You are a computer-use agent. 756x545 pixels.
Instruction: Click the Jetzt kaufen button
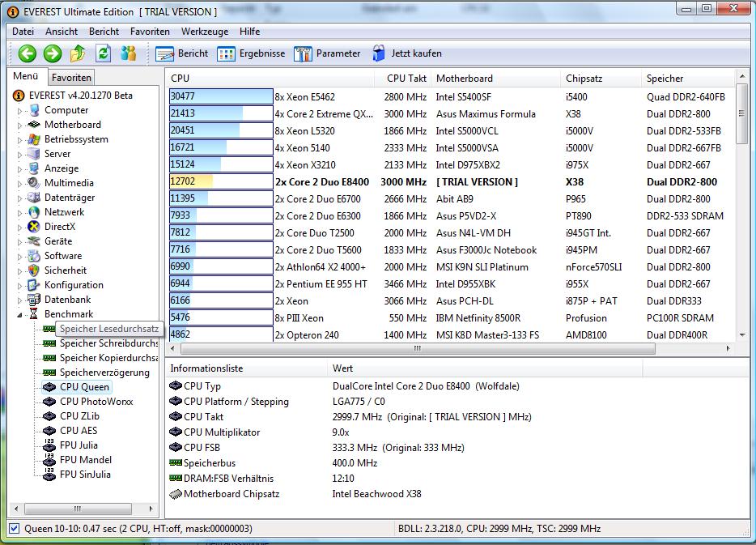click(407, 53)
